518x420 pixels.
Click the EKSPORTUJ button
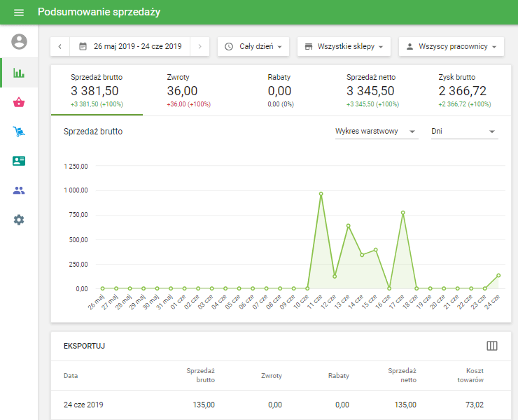[x=84, y=346]
